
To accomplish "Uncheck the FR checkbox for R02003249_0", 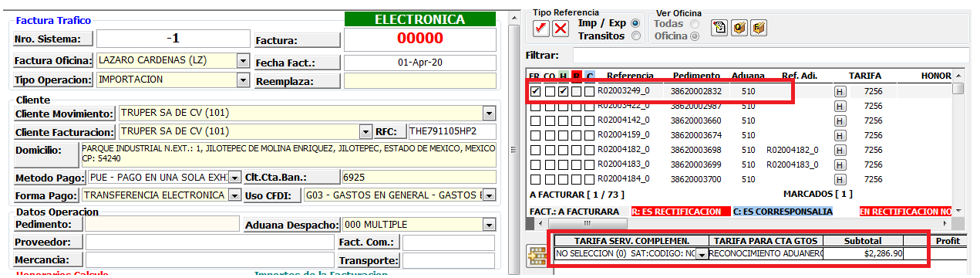I will coord(535,91).
